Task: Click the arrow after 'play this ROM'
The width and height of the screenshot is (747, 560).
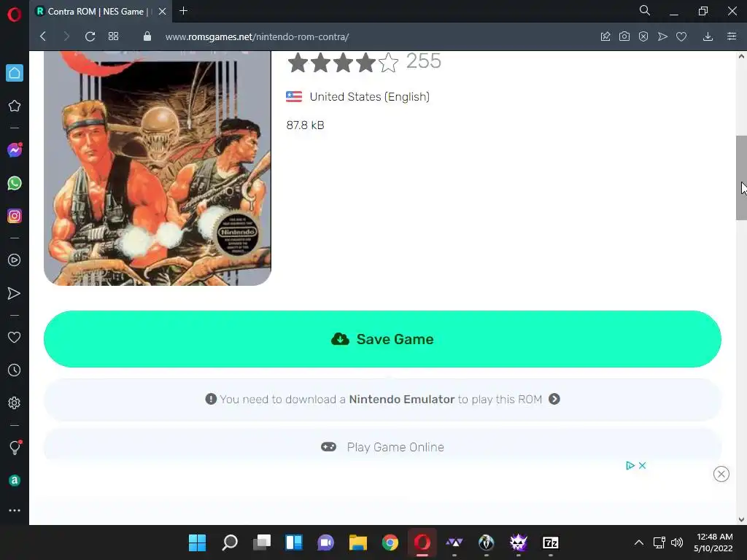Action: click(x=554, y=399)
